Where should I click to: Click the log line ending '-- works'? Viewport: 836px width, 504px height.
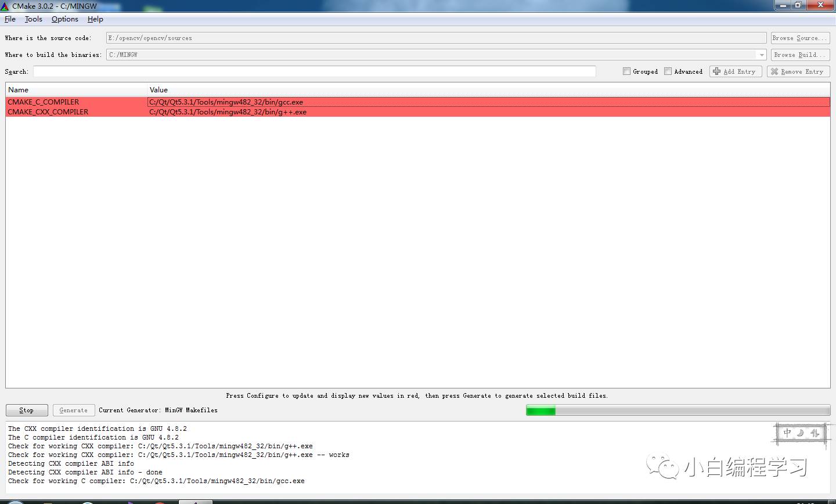point(179,455)
